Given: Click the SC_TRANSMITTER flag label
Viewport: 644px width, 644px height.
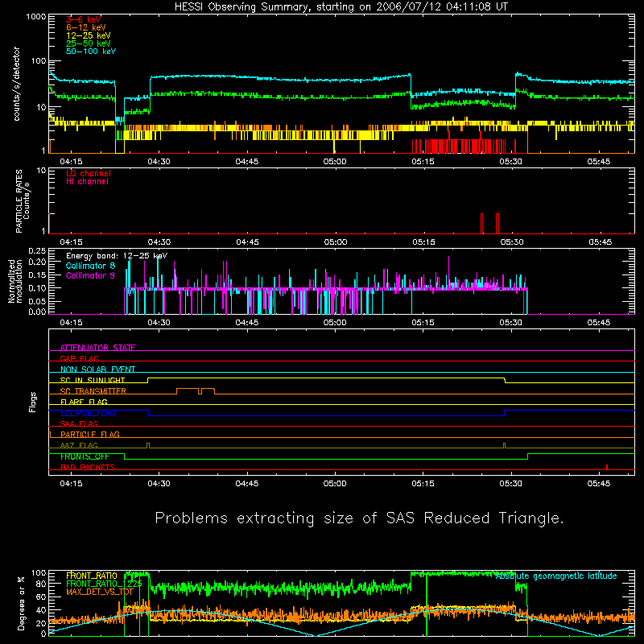Looking at the screenshot, I should (93, 391).
